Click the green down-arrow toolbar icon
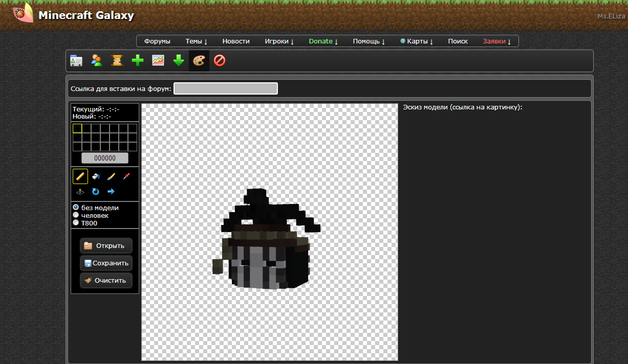628x364 pixels. pos(178,61)
